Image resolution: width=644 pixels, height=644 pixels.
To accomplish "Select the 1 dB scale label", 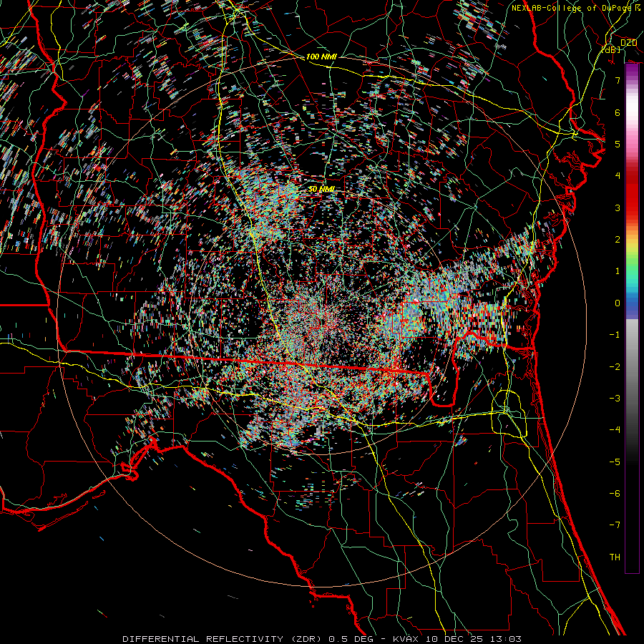I will (x=618, y=271).
